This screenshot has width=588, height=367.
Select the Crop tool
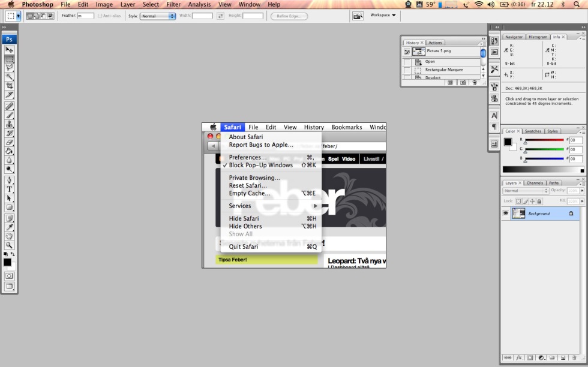[x=10, y=86]
